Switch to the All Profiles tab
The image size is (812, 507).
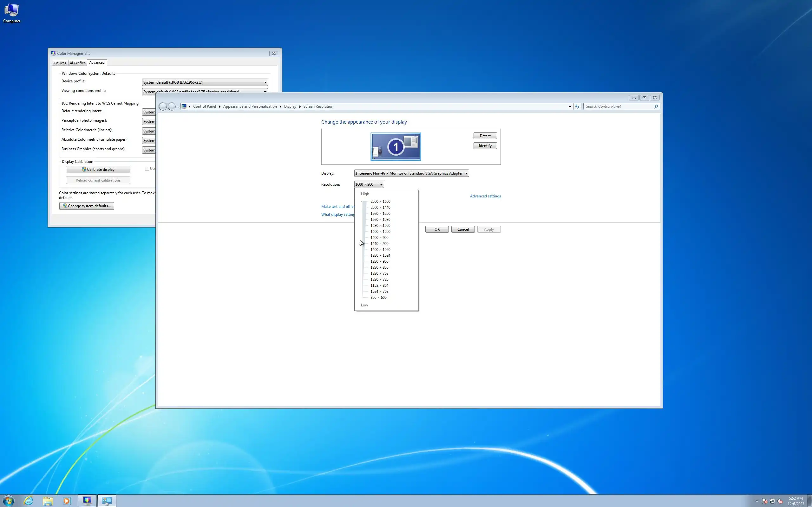77,63
